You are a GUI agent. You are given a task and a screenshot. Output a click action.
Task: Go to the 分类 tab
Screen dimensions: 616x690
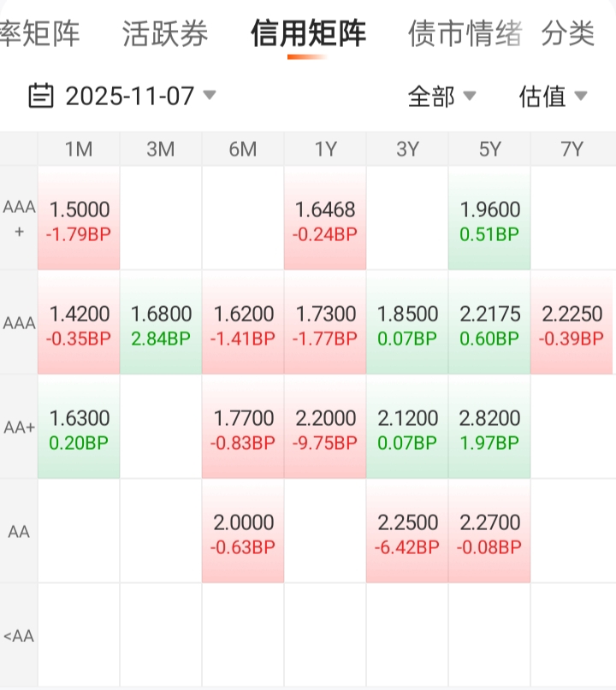click(x=568, y=34)
